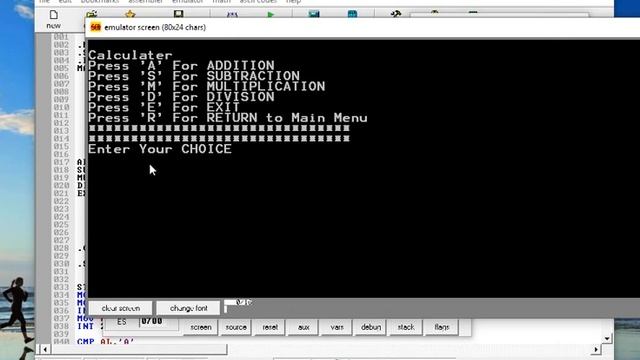Open the ascii codes menu
The height and width of the screenshot is (360, 640).
(258, 2)
